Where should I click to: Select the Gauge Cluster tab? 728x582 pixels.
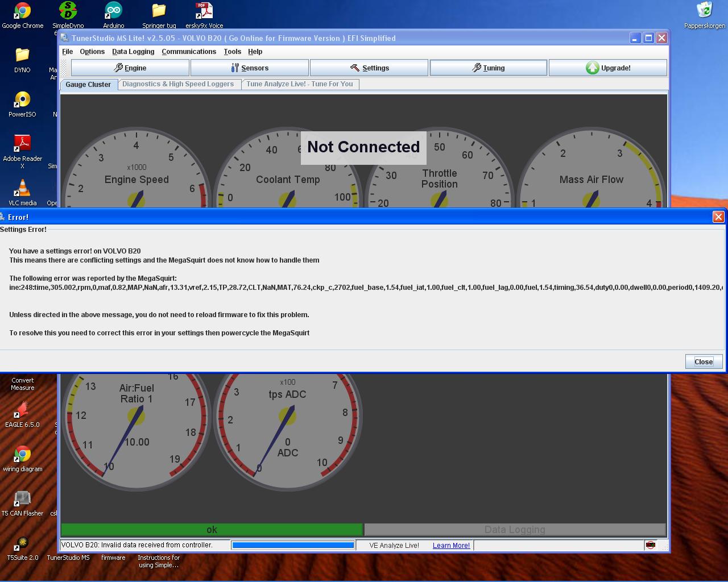pos(88,85)
